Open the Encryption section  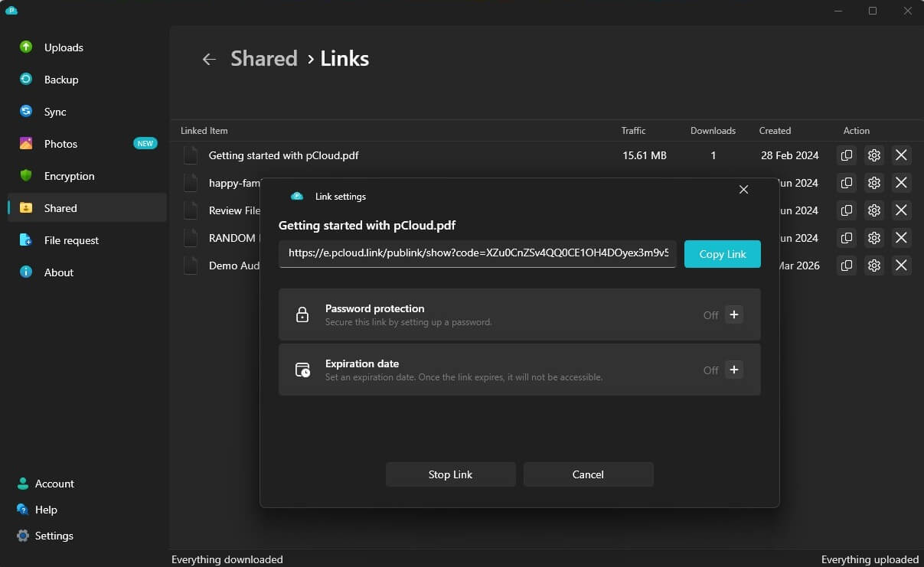(x=67, y=176)
